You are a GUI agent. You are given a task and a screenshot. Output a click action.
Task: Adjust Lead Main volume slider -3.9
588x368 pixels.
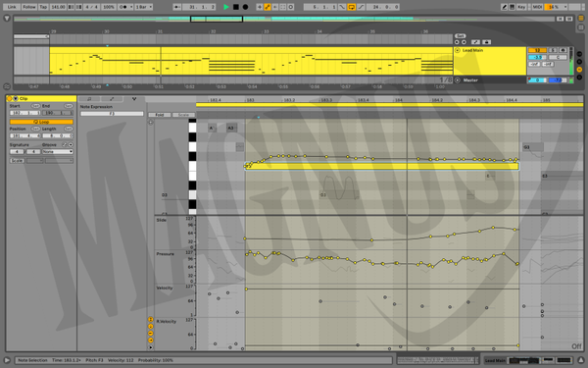click(537, 58)
